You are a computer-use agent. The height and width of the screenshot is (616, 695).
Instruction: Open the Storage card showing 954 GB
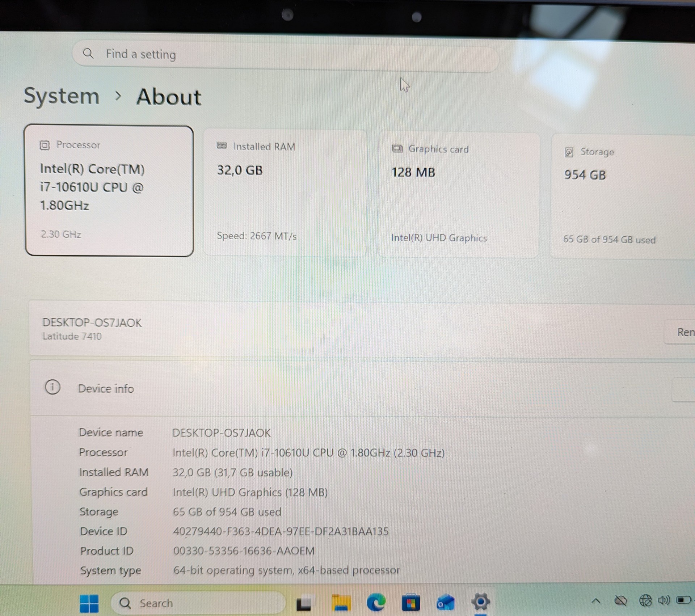coord(623,197)
